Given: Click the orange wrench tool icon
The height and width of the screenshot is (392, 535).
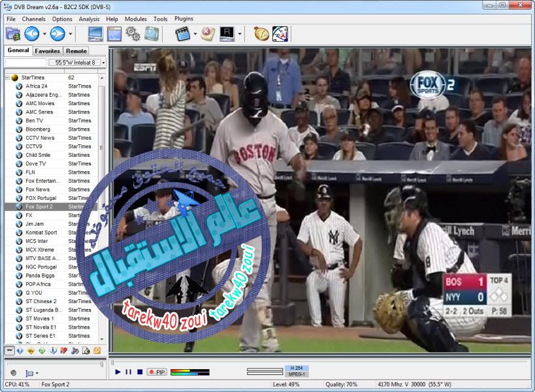Looking at the screenshot, I should pos(97,351).
